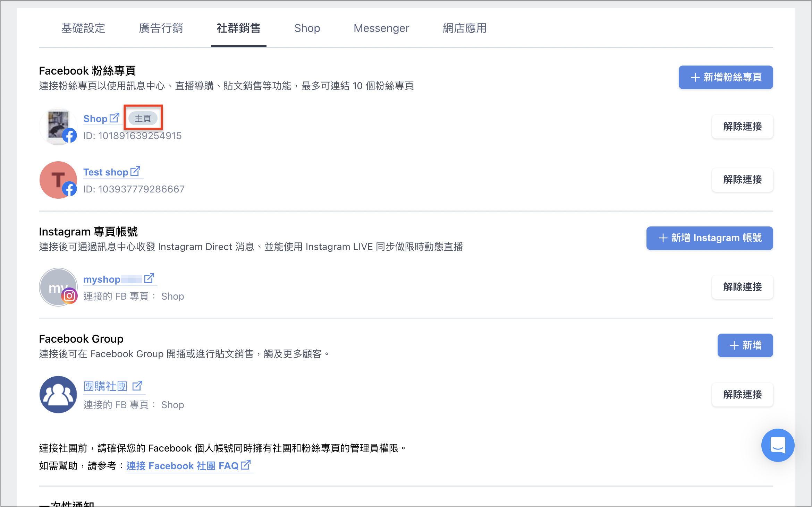This screenshot has height=507, width=812.
Task: Click the Facebook Group heading
Action: tap(81, 339)
